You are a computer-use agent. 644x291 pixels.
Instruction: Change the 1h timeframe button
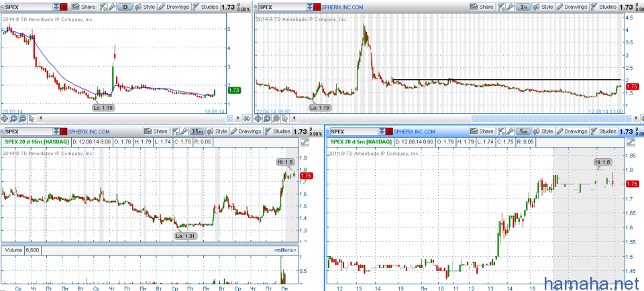(x=523, y=7)
